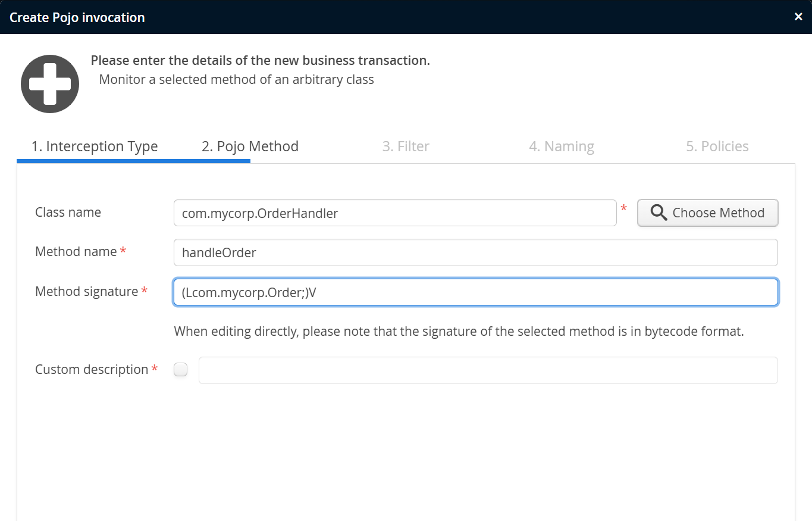Click the Method signature label
The image size is (812, 521).
coord(87,292)
